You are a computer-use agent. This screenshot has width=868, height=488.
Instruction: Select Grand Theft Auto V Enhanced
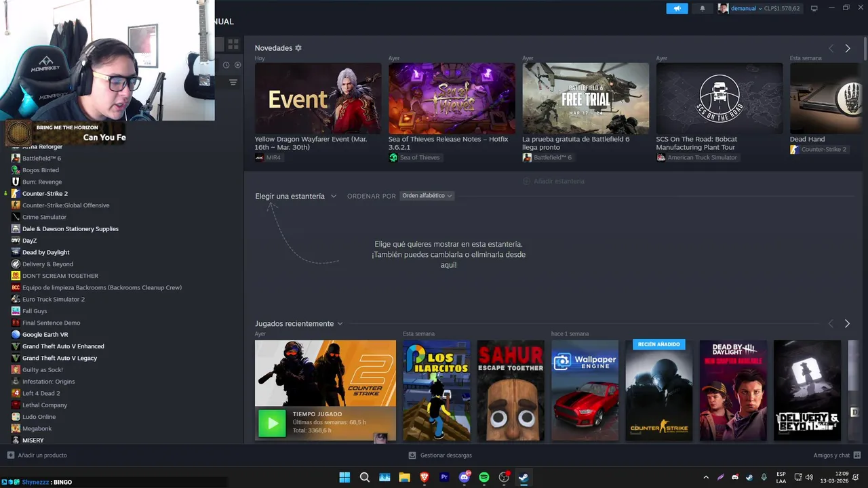[x=63, y=346]
